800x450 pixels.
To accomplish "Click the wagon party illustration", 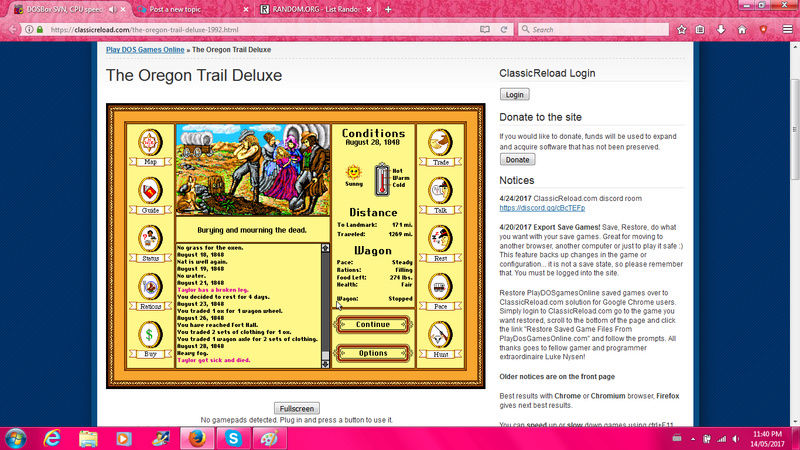I will (253, 169).
